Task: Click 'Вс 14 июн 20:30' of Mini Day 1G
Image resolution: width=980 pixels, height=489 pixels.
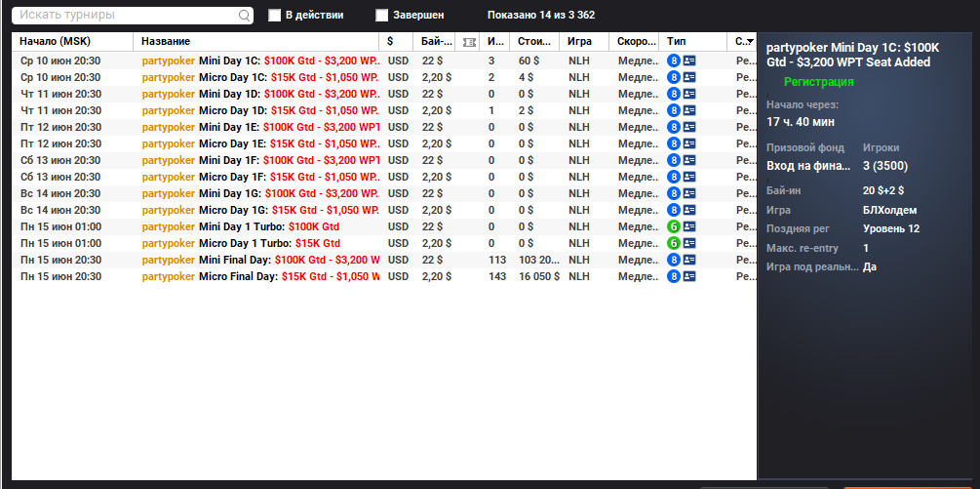Action: point(60,193)
